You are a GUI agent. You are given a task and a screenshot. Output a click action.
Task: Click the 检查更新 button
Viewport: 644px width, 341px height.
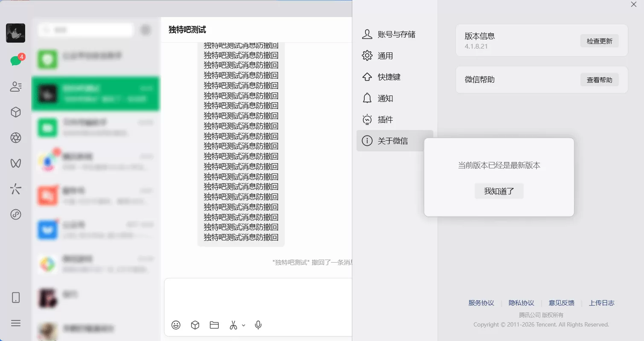pyautogui.click(x=599, y=41)
